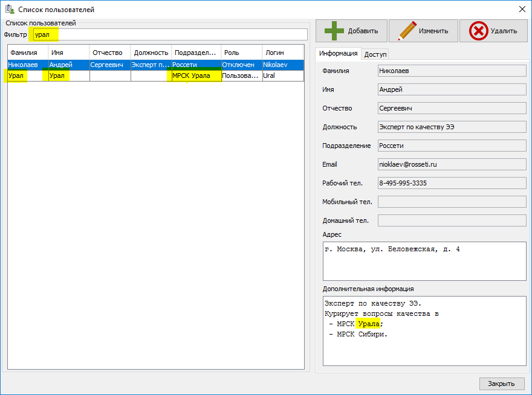
Task: Click the Отключен role cell
Action: tap(242, 65)
